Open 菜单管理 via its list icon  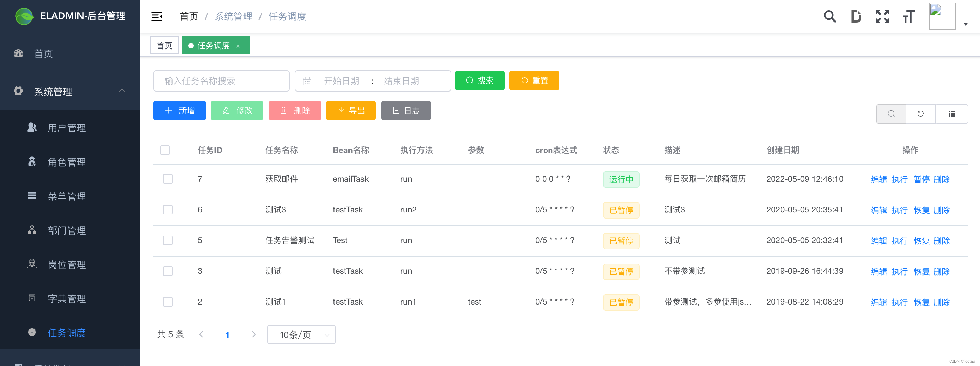coord(32,196)
